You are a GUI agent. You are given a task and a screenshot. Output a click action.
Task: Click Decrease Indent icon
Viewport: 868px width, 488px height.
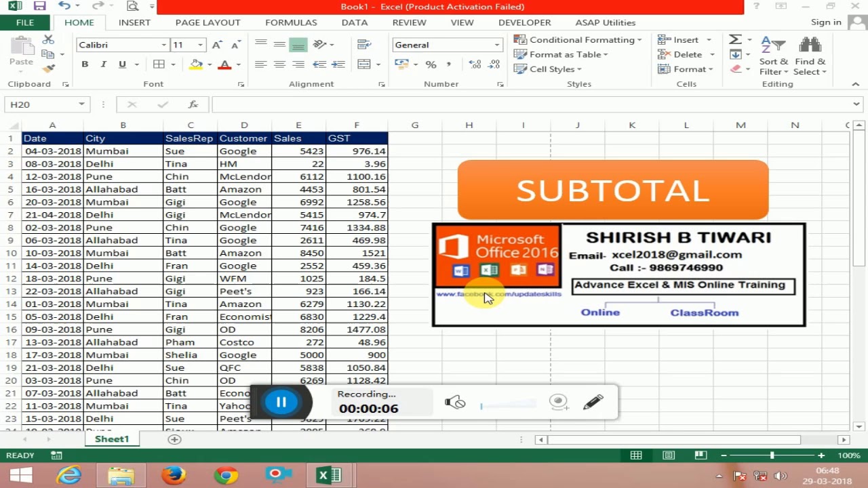coord(319,64)
